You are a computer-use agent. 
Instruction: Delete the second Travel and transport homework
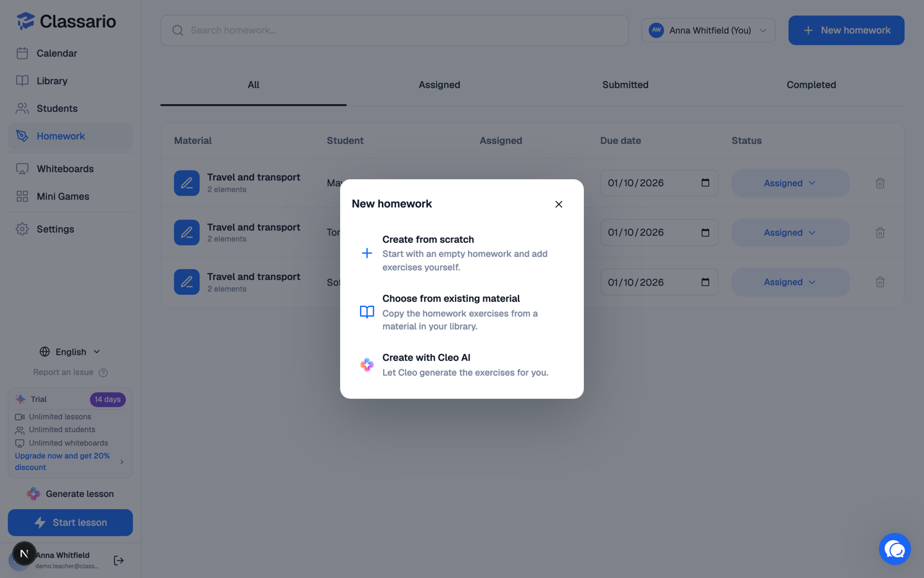coord(880,232)
